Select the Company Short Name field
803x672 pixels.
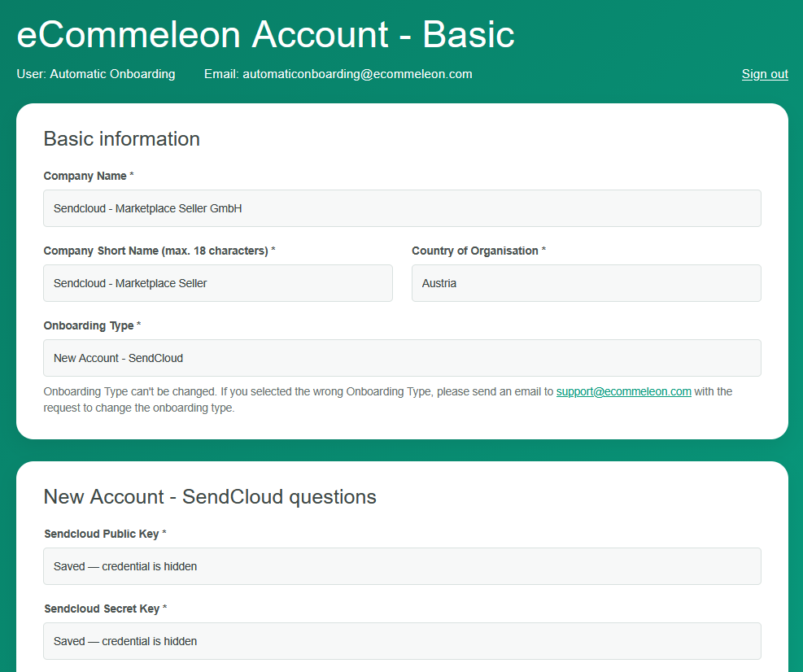point(218,283)
